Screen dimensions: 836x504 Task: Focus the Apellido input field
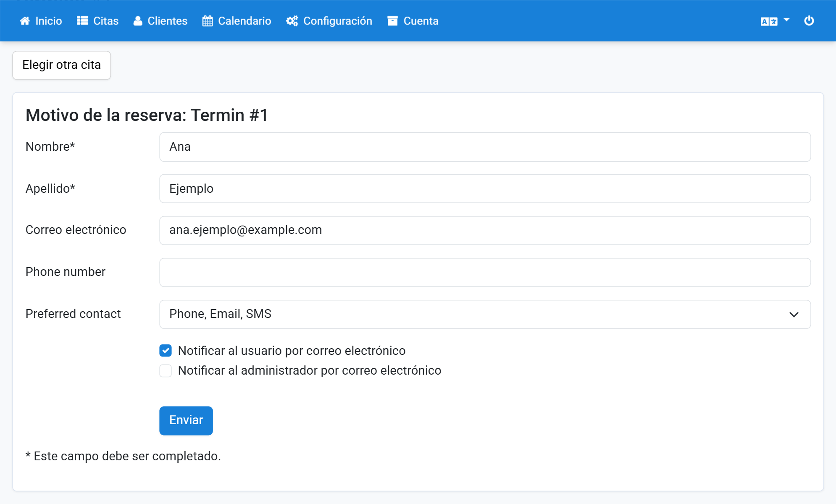485,189
